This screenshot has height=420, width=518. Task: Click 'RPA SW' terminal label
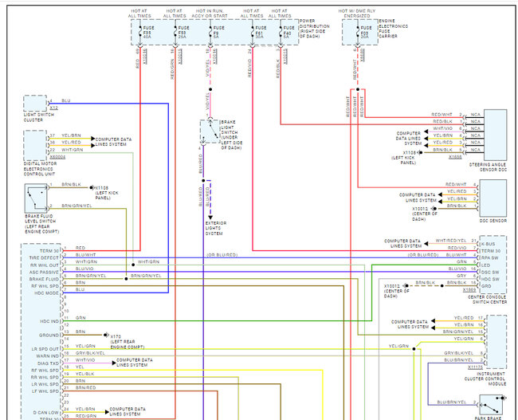(x=490, y=257)
